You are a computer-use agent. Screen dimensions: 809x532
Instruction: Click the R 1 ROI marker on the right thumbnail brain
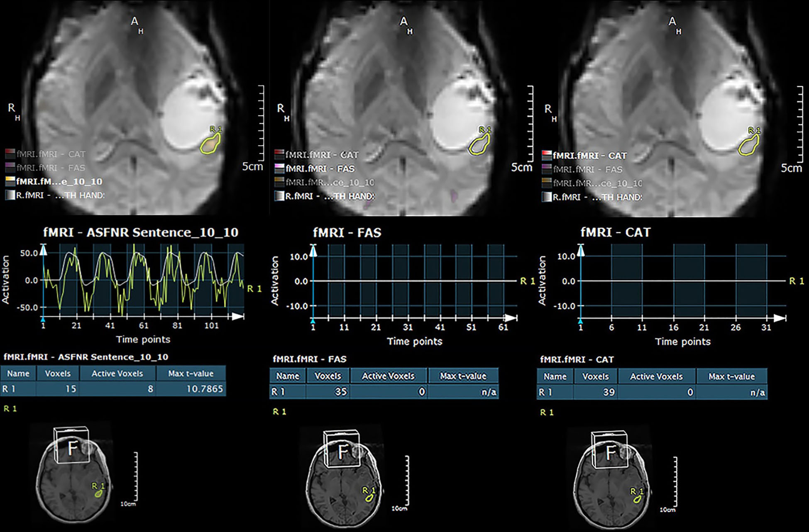pos(636,499)
